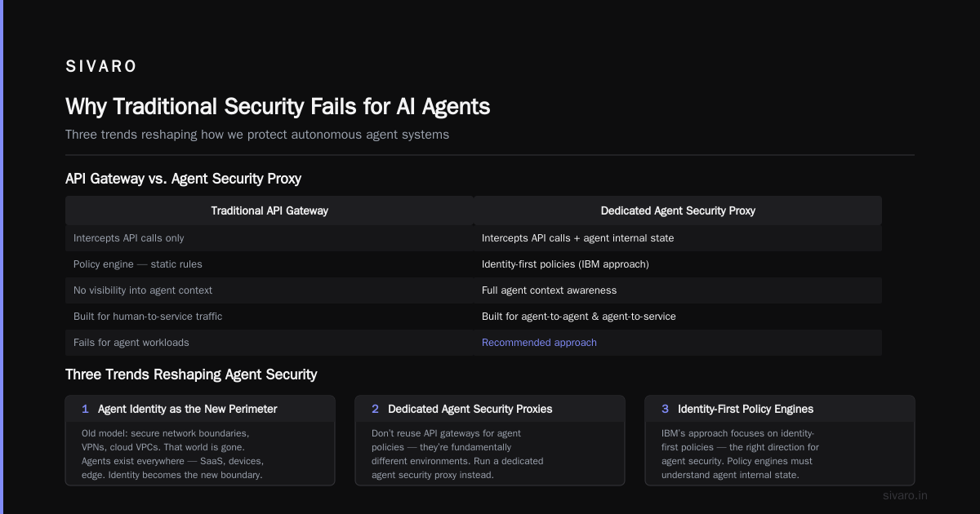Click the sivaro.in footer text
Viewport: 980px width, 514px height.
[x=906, y=495]
